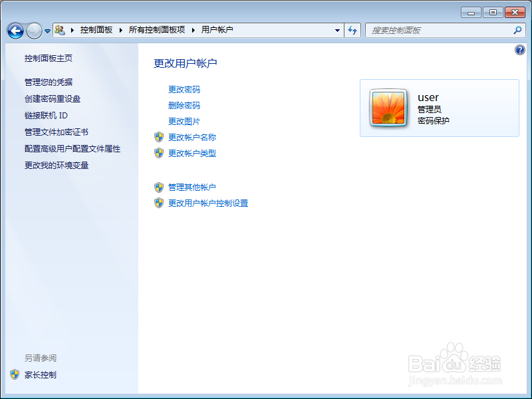Click the shield icon next to 更改帐户类型
This screenshot has width=532, height=399.
click(159, 153)
